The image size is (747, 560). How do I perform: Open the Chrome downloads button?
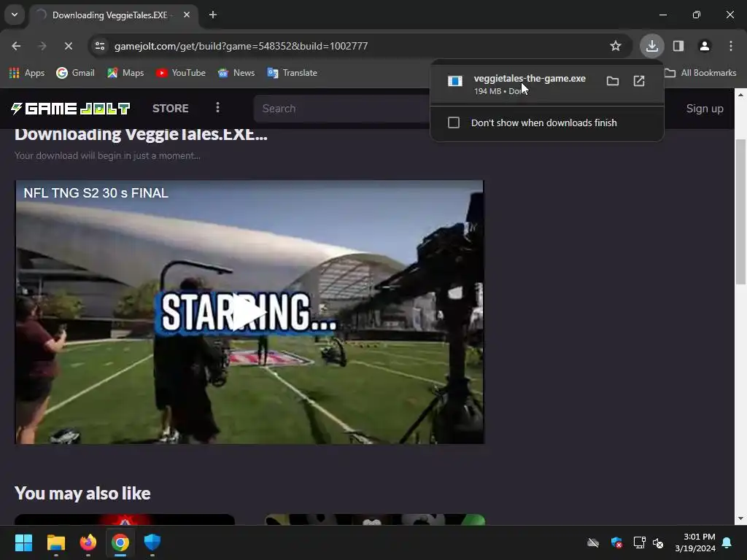click(651, 46)
